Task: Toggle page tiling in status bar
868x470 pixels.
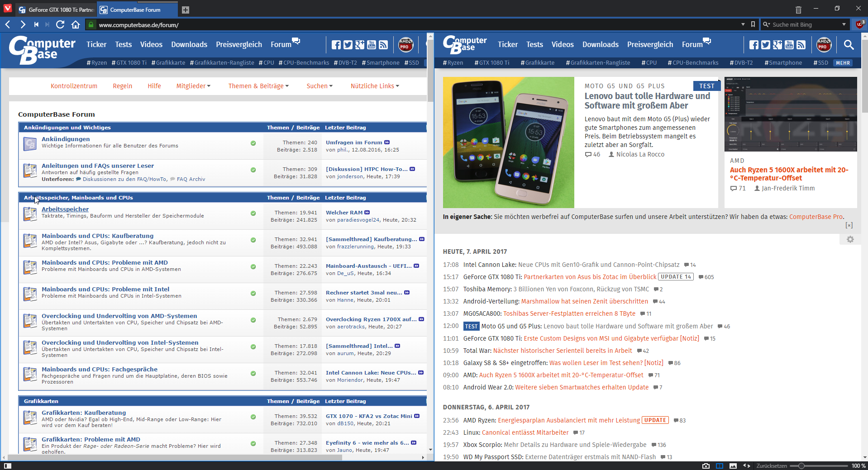Action: tap(720, 465)
